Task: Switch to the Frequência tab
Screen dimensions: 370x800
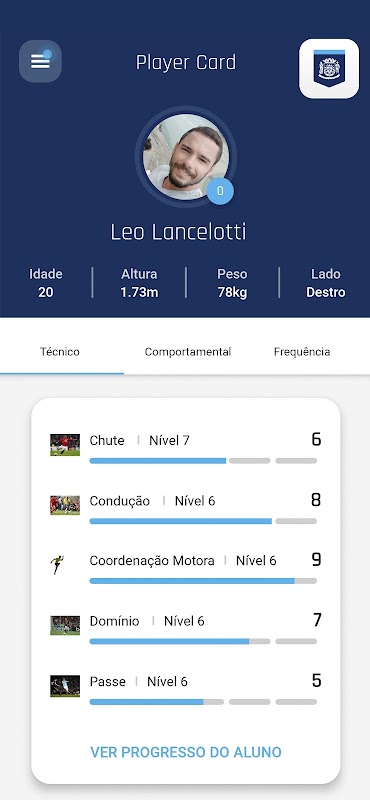Action: click(302, 352)
